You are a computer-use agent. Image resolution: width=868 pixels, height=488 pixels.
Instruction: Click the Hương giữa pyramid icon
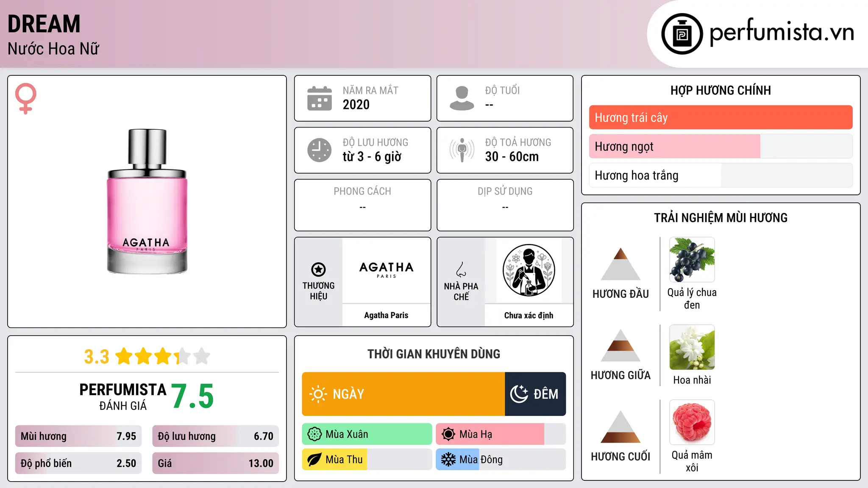pos(620,345)
